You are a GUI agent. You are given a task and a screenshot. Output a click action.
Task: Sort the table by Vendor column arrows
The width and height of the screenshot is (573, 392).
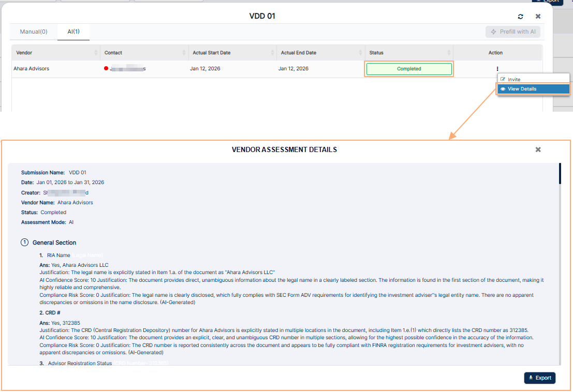96,53
